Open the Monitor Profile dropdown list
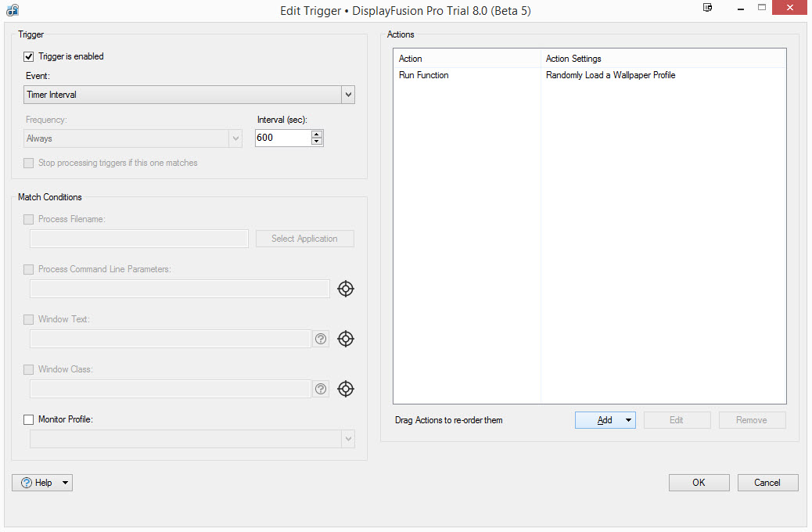This screenshot has width=812, height=532. (x=192, y=439)
